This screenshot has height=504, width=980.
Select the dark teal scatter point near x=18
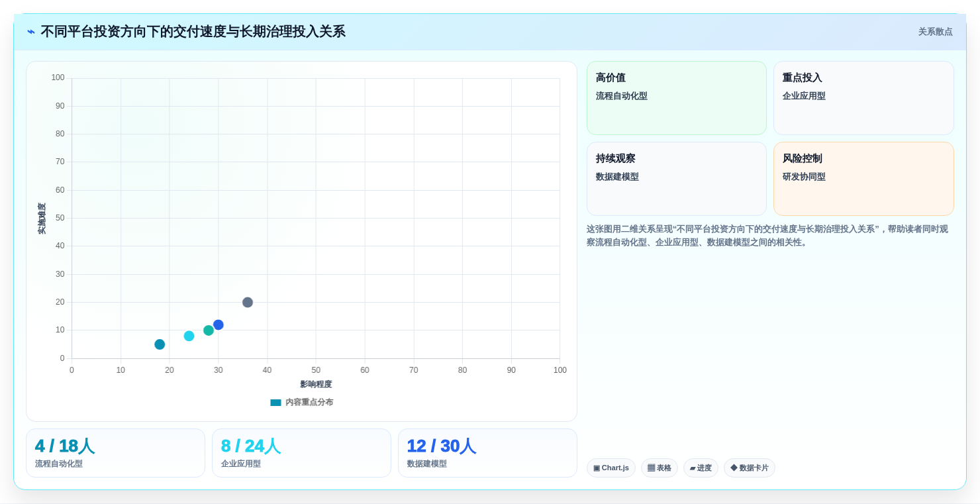160,344
